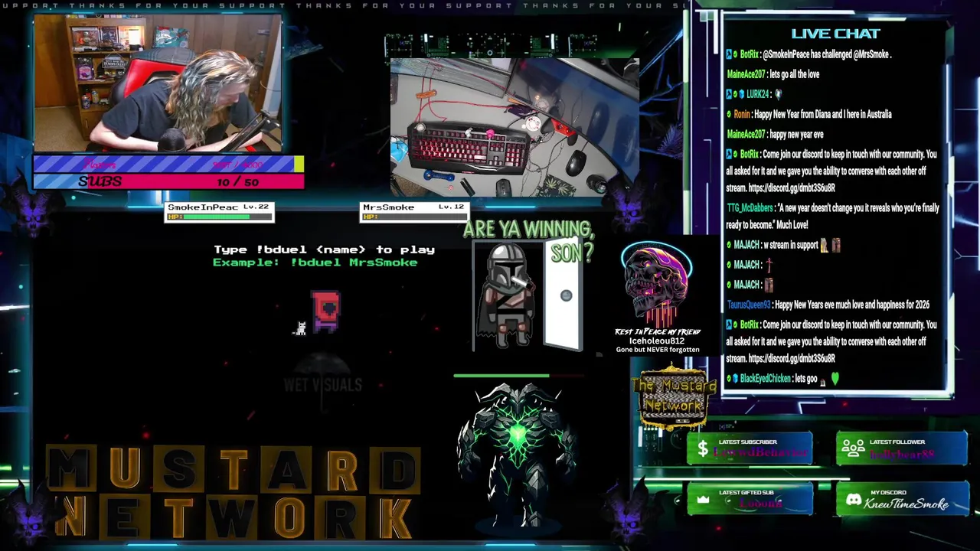Click the Mandalorian helmet character
The image size is (980, 551).
[505, 295]
